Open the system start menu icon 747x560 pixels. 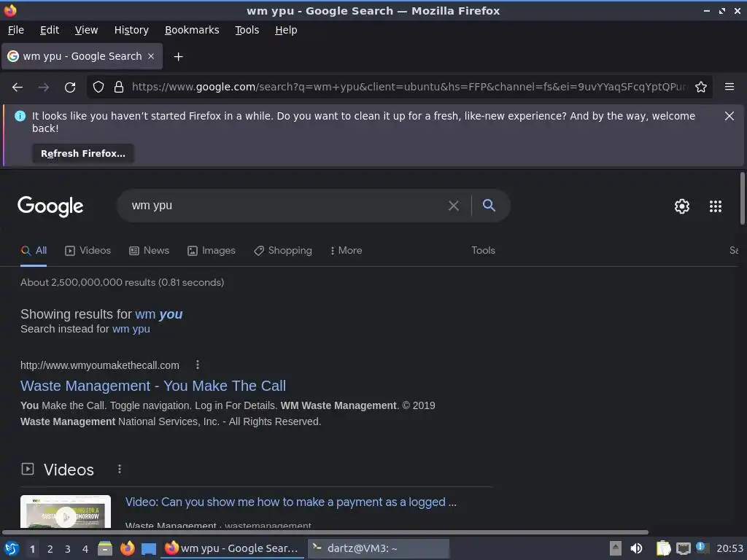(x=12, y=549)
